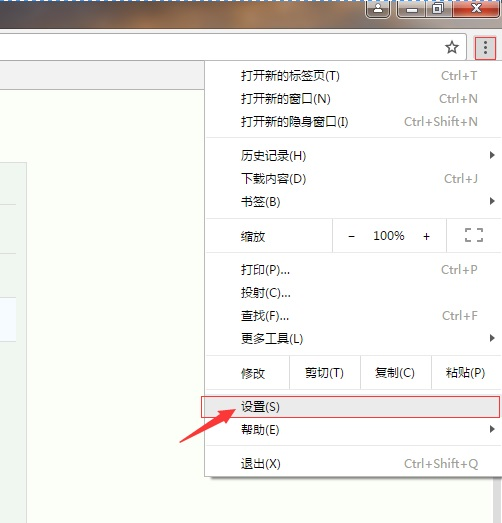Click the three-dot Chrome menu icon
The image size is (502, 523).
485,48
